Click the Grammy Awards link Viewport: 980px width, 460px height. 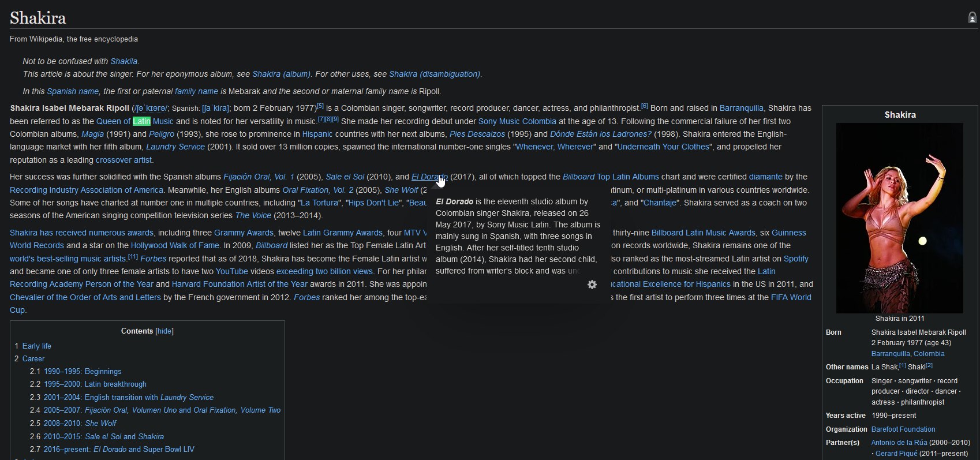[x=244, y=233]
